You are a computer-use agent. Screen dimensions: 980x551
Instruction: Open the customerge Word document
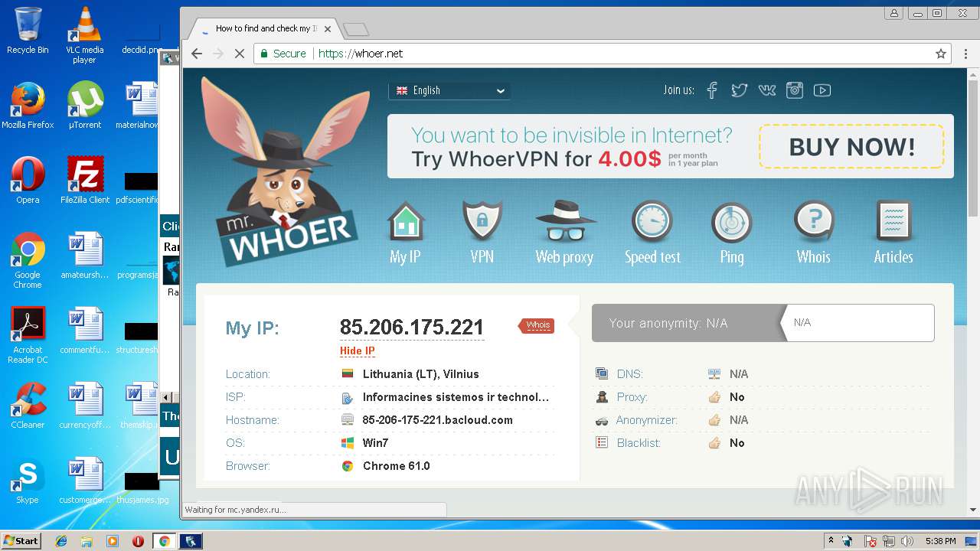coord(85,481)
